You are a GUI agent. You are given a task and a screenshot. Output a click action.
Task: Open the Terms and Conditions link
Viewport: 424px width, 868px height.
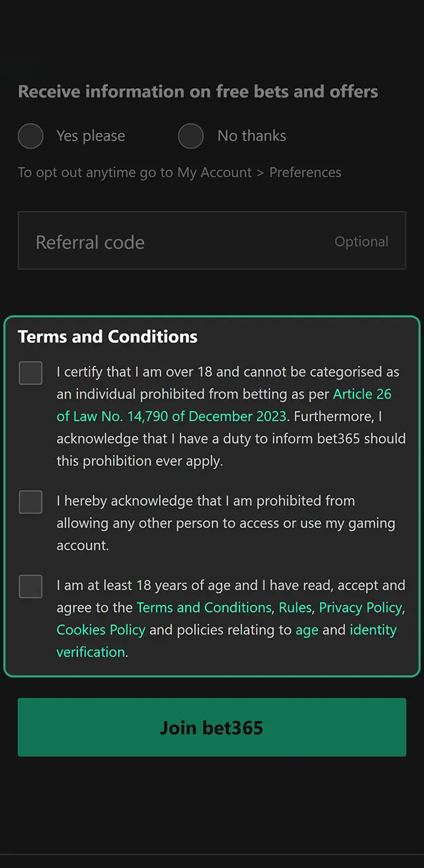(x=204, y=608)
